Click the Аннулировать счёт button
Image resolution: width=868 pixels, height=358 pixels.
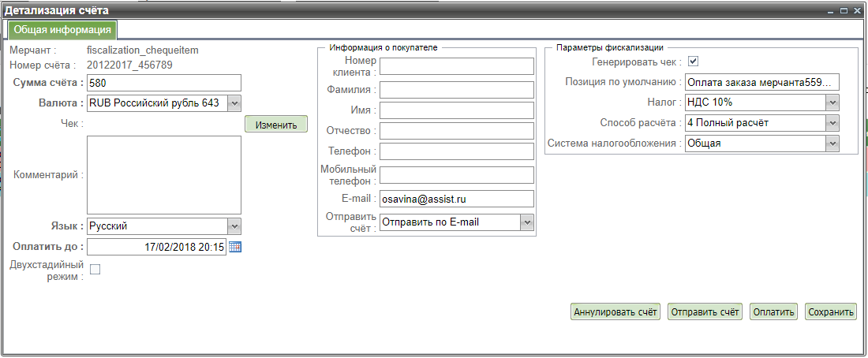[615, 311]
